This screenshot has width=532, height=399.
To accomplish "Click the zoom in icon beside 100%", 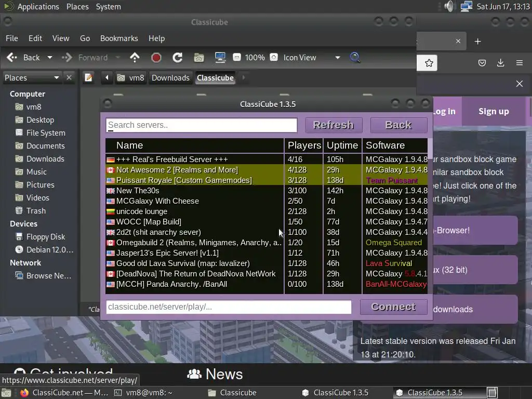I will coord(273,57).
